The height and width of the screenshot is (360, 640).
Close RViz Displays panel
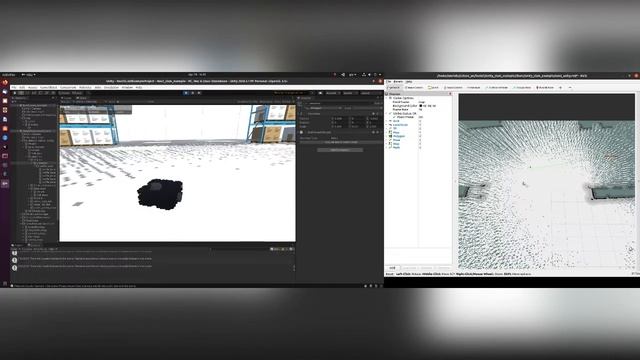(450, 94)
